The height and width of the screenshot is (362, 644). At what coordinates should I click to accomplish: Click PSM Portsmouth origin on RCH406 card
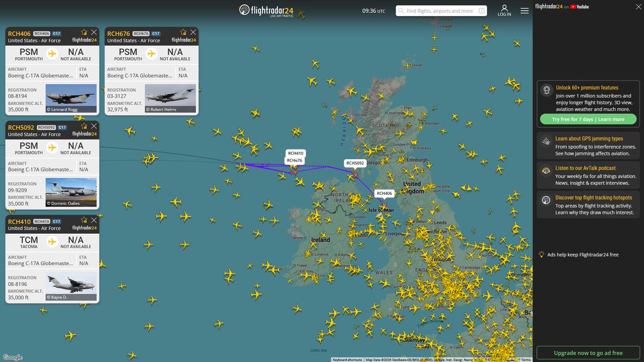[x=29, y=54]
